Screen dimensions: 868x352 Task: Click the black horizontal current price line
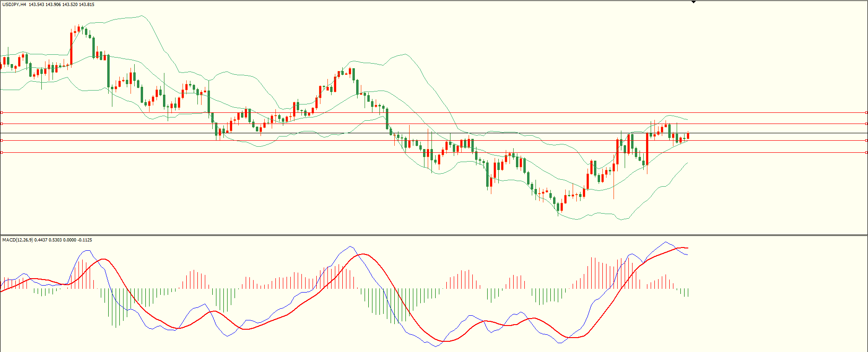coord(434,133)
